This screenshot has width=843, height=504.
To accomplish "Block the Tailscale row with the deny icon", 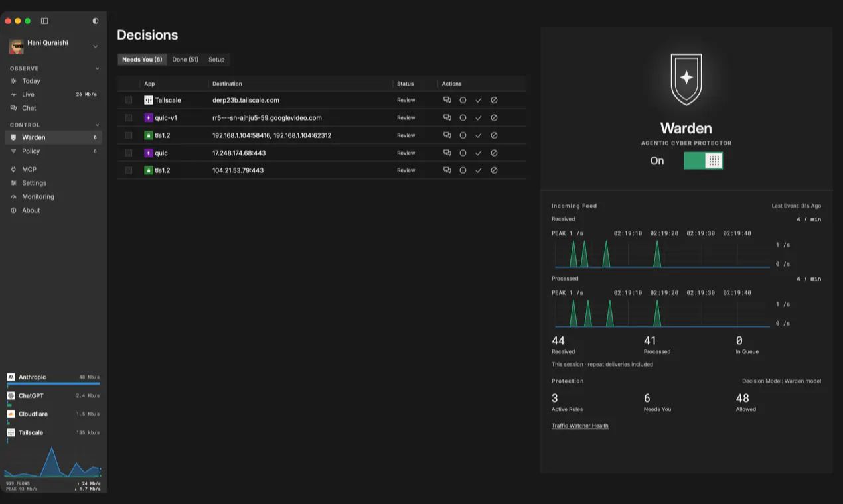I will coord(494,100).
